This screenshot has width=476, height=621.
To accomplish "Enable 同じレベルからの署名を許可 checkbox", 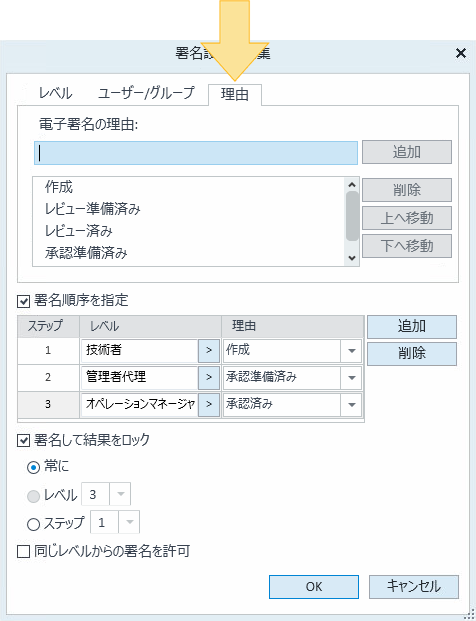I will [x=23, y=551].
